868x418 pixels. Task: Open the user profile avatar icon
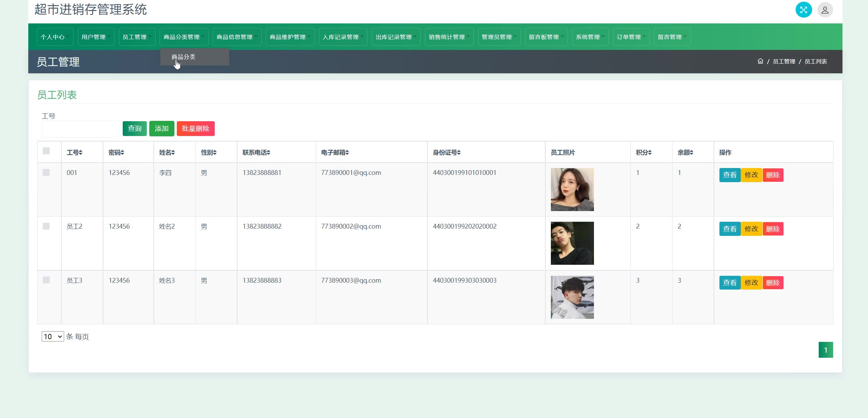(x=825, y=10)
